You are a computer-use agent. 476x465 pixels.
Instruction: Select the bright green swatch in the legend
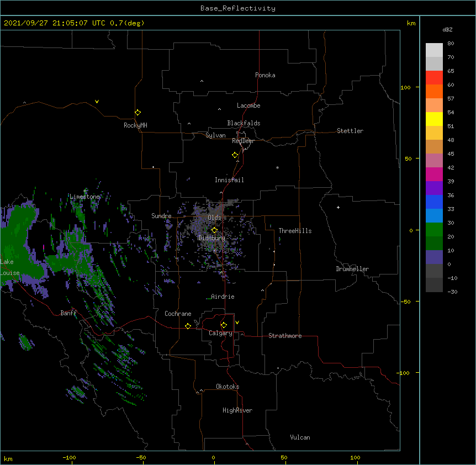[434, 230]
